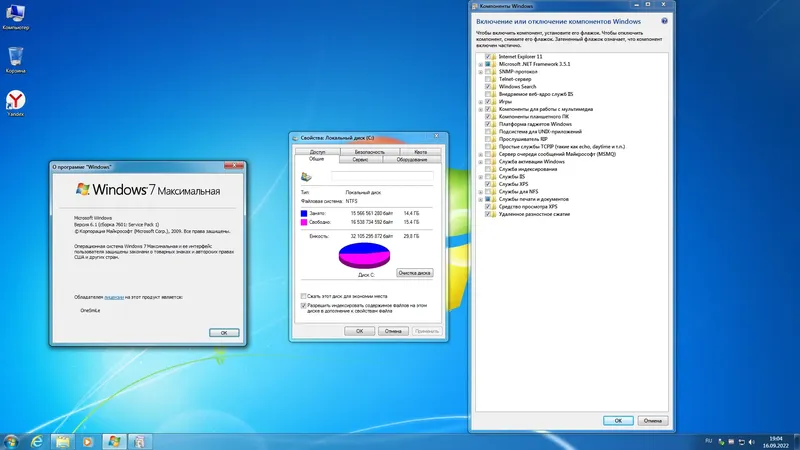Open the Сервис tab in disk properties

point(360,160)
